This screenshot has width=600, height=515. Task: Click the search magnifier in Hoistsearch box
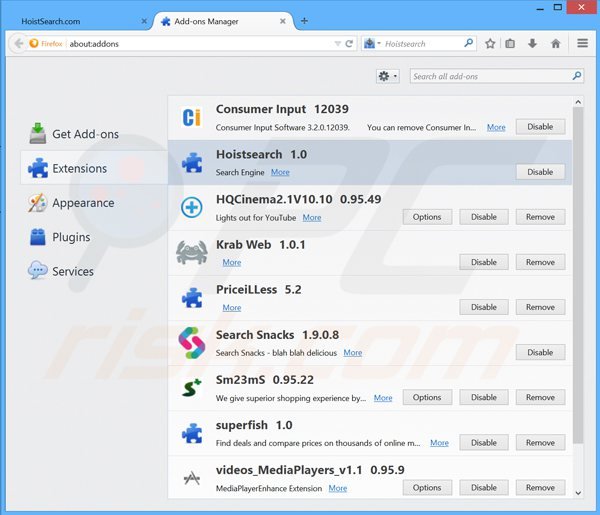pos(468,43)
